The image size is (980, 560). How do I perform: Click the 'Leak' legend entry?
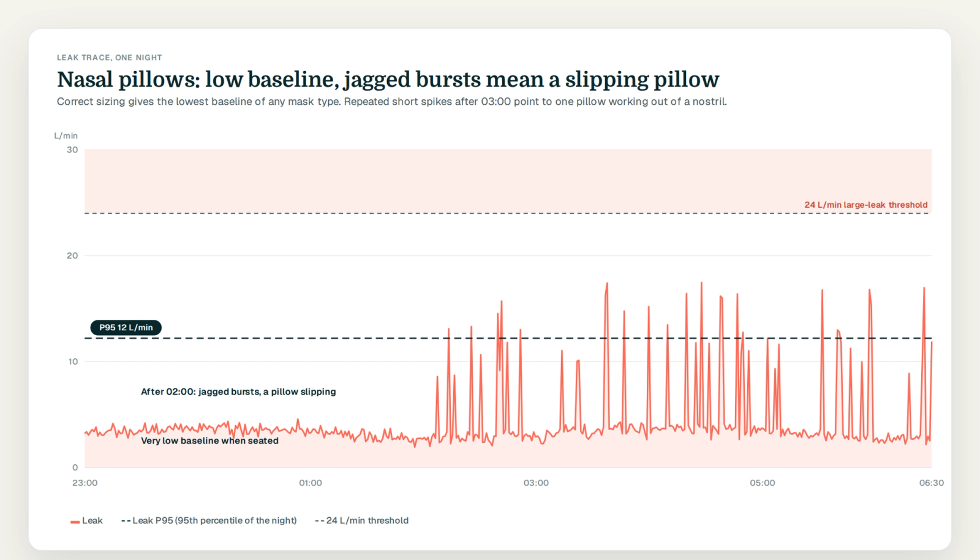coord(86,521)
